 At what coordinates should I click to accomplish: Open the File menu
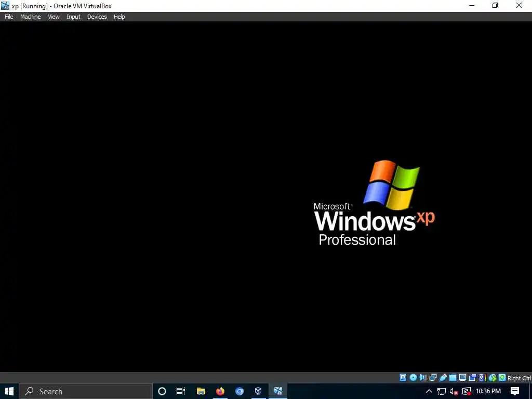click(x=9, y=17)
